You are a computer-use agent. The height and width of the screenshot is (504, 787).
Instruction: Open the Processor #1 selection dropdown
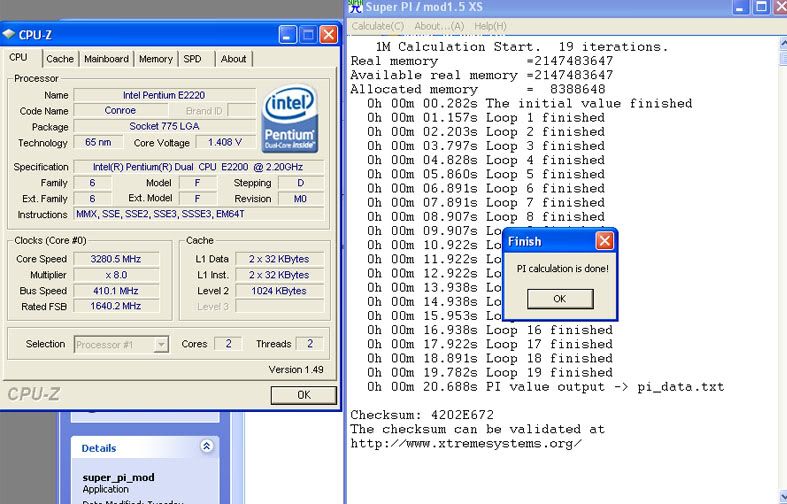pyautogui.click(x=161, y=344)
